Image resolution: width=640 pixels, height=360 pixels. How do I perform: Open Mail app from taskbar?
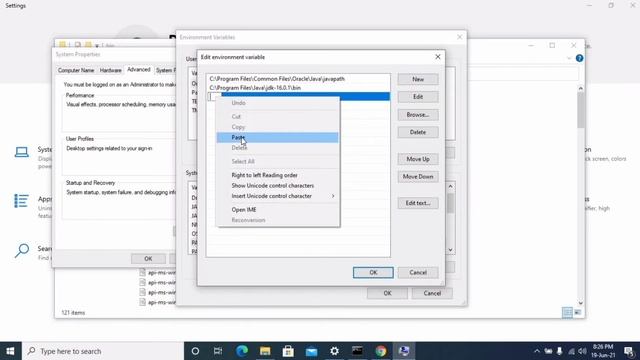[x=311, y=351]
